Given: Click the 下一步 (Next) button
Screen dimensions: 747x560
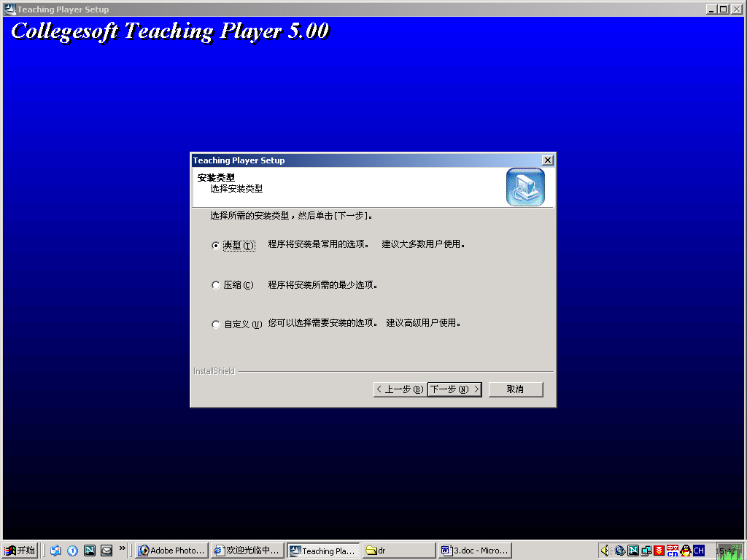Looking at the screenshot, I should (454, 389).
